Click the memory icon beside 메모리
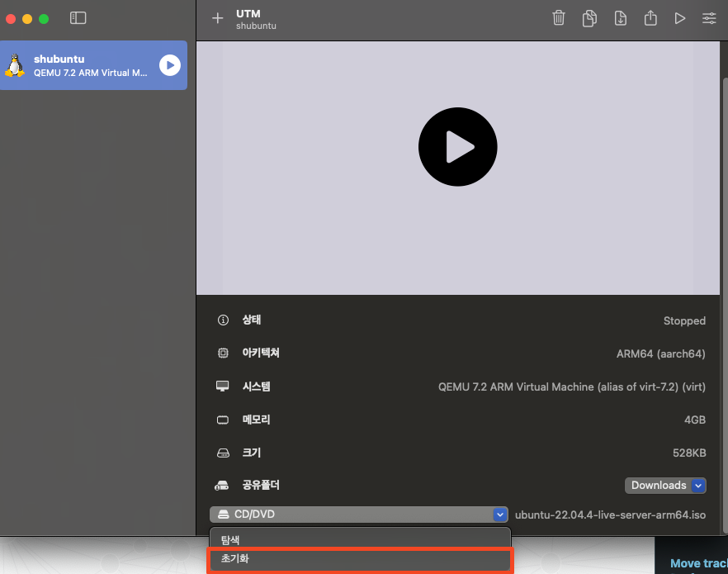The width and height of the screenshot is (728, 574). point(223,420)
